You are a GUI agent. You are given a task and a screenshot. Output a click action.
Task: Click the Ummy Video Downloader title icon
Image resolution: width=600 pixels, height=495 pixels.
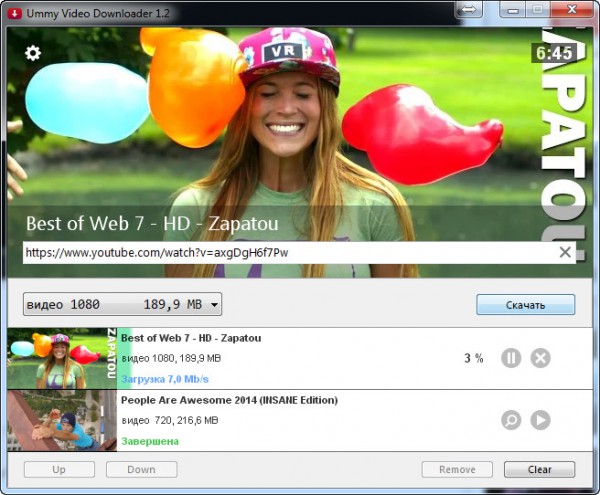click(x=15, y=14)
